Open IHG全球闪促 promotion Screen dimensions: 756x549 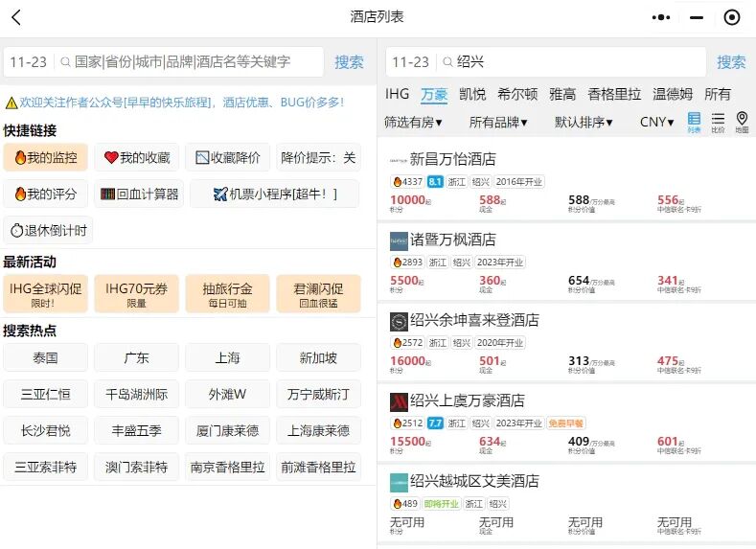coord(46,293)
